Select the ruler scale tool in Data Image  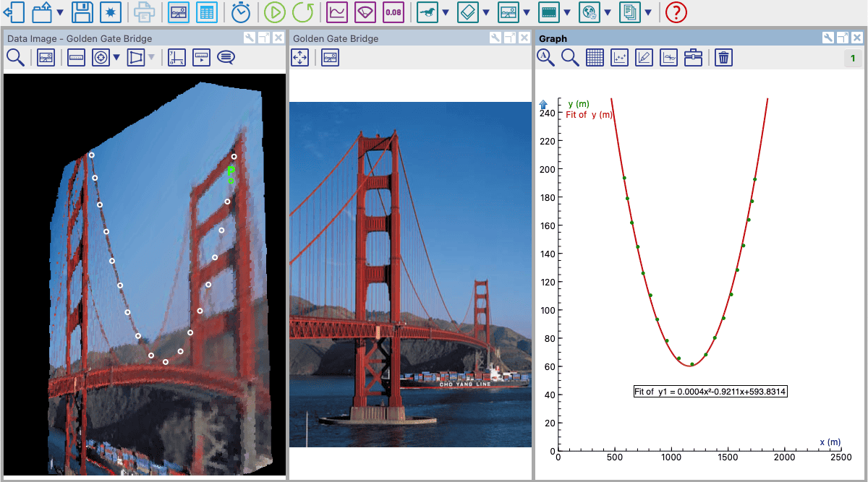point(76,58)
